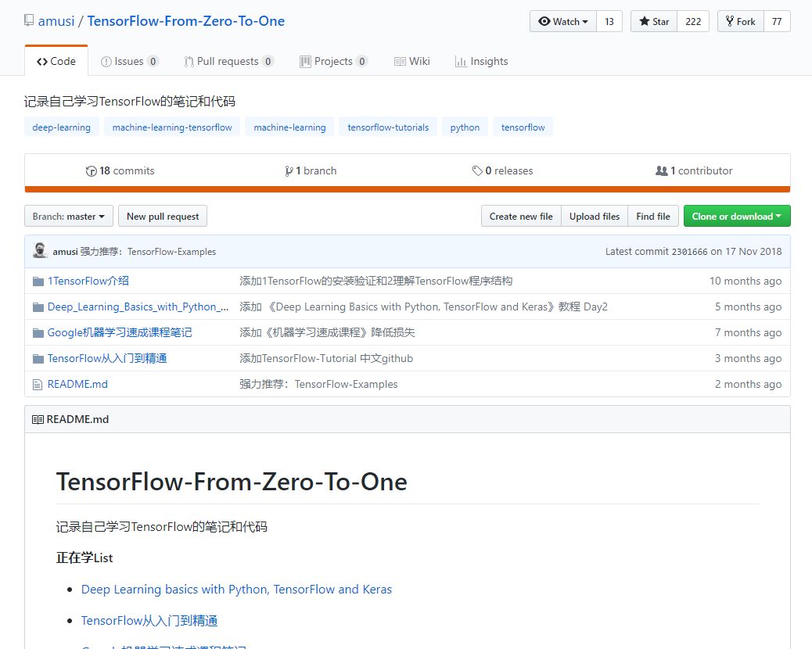
Task: Click folder icon for Google机器学习速成课程笔记
Action: click(38, 333)
